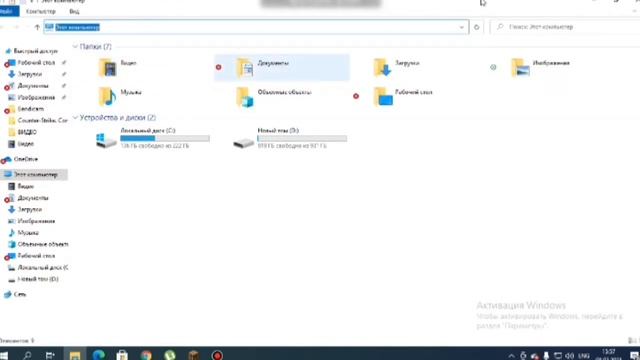Open Музыка under Этот компьютер in sidebar
The height and width of the screenshot is (360, 640).
coord(28,233)
